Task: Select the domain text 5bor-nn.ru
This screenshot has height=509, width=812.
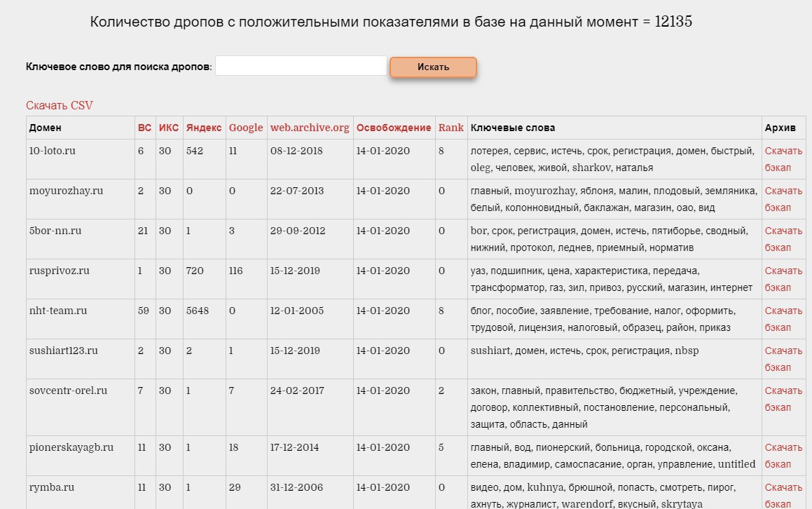Action: tap(55, 231)
